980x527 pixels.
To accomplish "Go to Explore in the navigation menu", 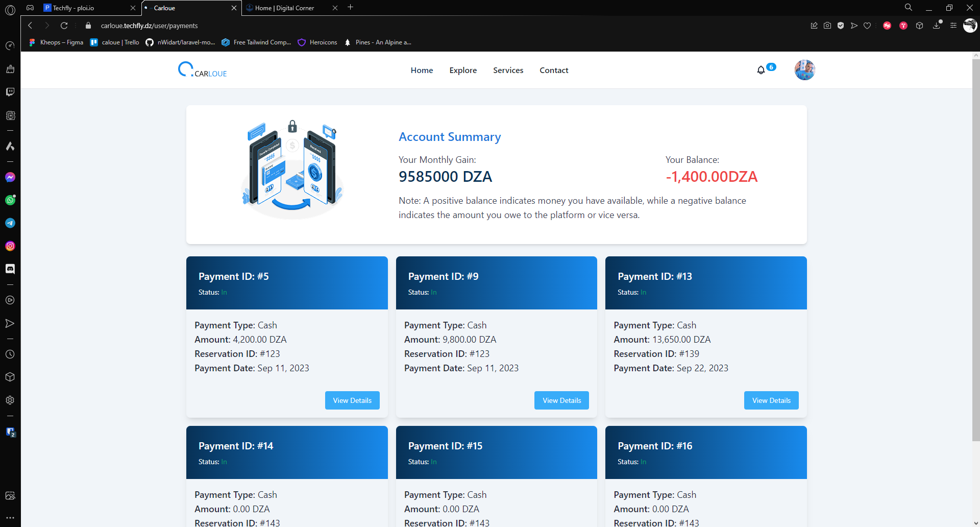I will [463, 70].
